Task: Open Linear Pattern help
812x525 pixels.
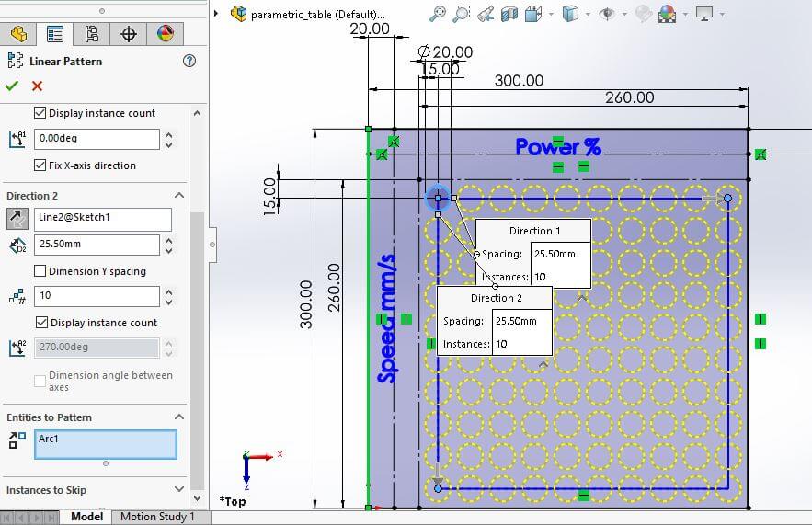Action: (189, 61)
